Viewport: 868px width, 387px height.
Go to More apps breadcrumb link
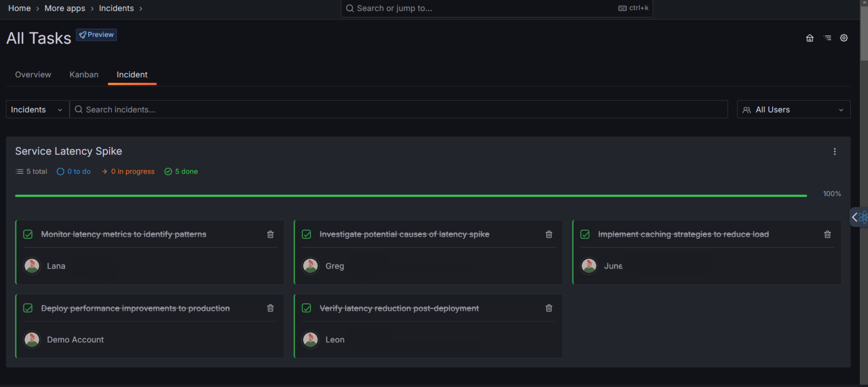pos(65,8)
